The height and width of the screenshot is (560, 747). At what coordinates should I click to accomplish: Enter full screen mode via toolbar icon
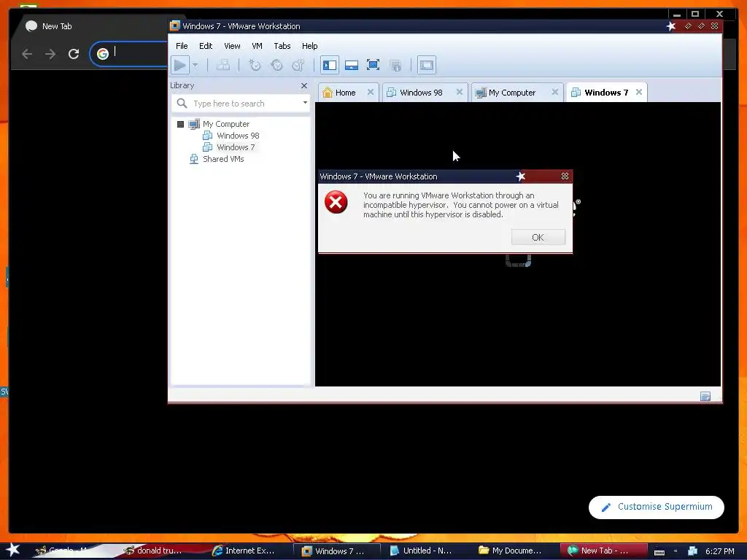[x=373, y=65]
